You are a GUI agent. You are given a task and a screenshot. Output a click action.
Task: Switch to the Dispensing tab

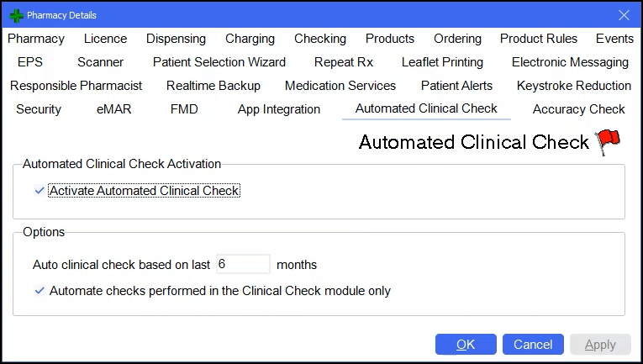176,39
